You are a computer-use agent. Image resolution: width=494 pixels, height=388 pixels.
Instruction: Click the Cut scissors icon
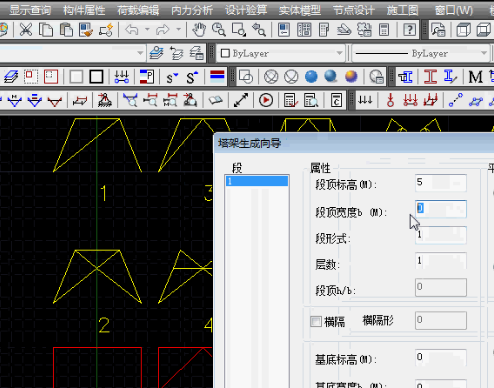click(x=26, y=30)
